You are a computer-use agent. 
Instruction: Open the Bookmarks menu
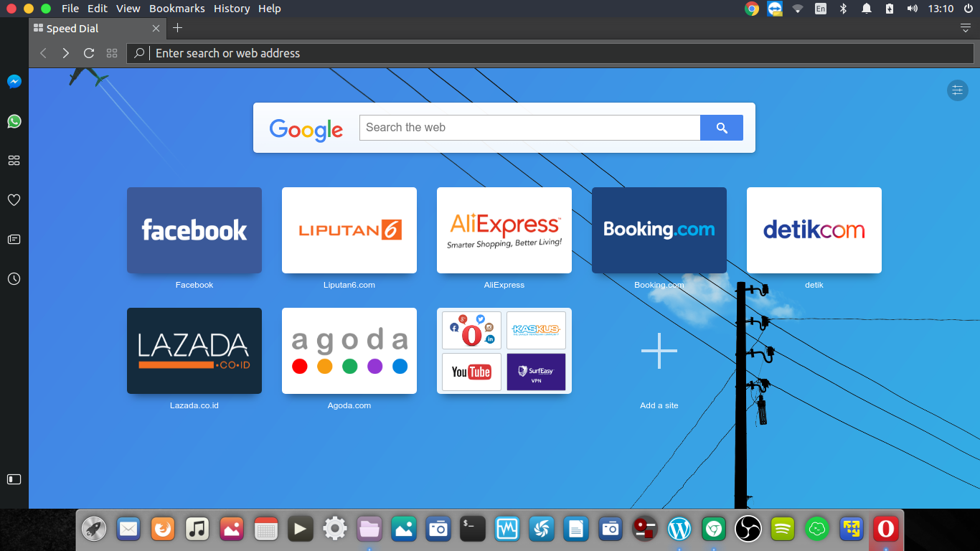[177, 9]
